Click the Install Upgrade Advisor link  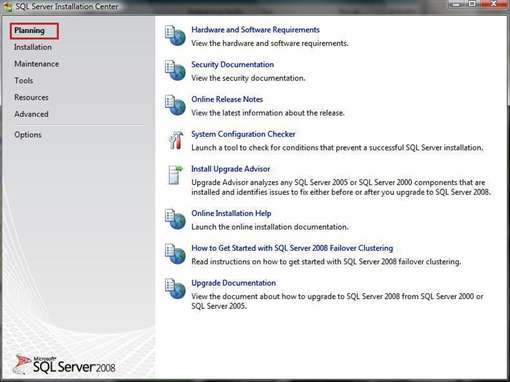pyautogui.click(x=231, y=169)
